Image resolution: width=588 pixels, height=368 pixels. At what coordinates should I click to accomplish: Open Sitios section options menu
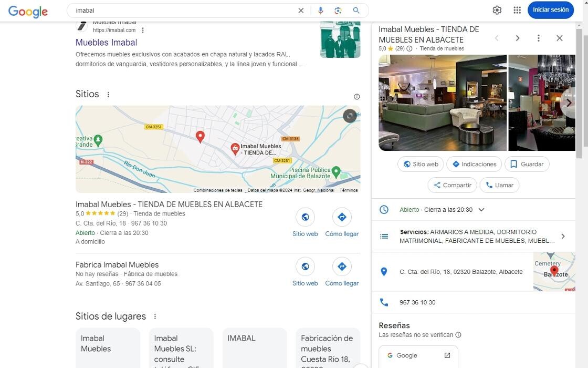click(x=108, y=95)
